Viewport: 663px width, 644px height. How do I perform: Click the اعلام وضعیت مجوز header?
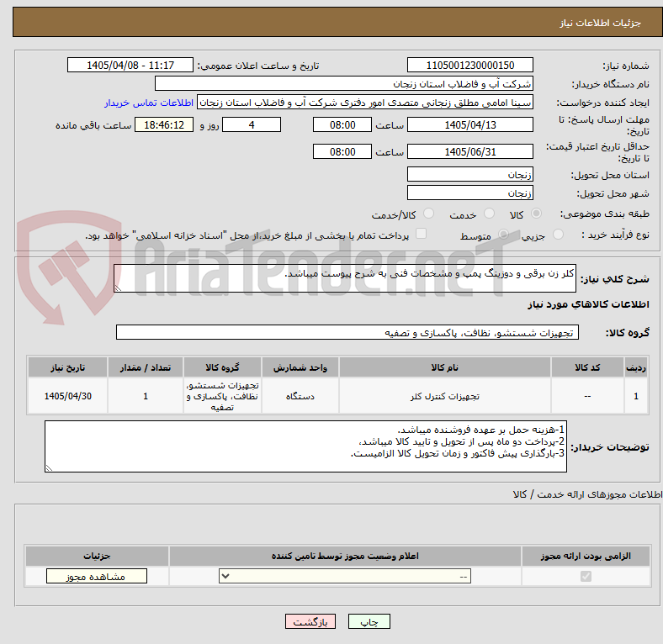pos(345,557)
